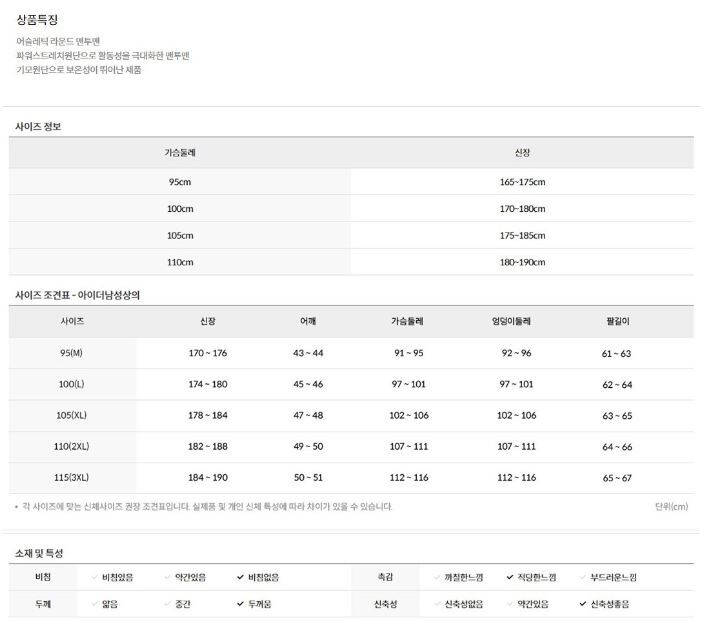This screenshot has width=709, height=636.
Task: Click the 95(M) size row label
Action: 72,353
